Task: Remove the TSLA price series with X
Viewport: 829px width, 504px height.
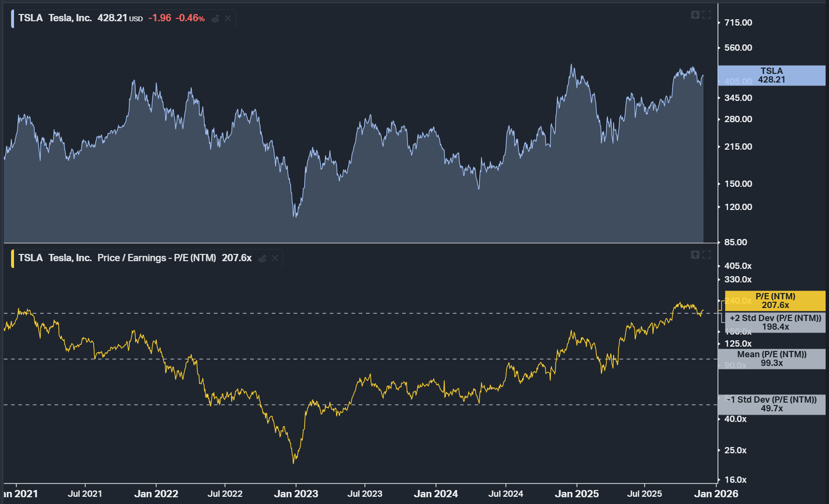Action: [228, 18]
